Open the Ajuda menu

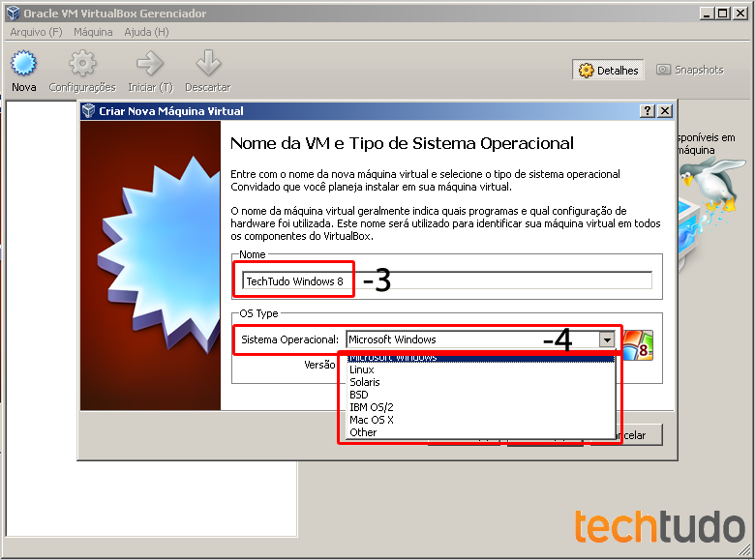(146, 32)
